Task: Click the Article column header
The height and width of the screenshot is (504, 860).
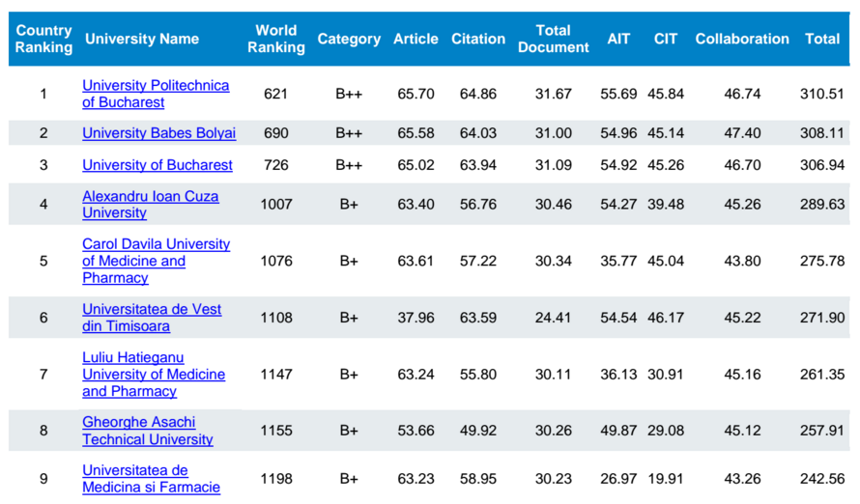Action: (x=416, y=39)
